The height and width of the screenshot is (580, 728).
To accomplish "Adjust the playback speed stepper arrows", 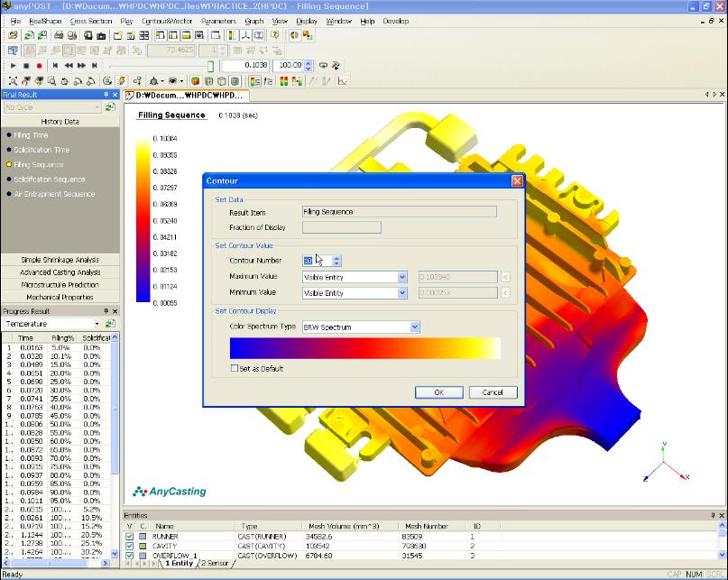I will 309,66.
